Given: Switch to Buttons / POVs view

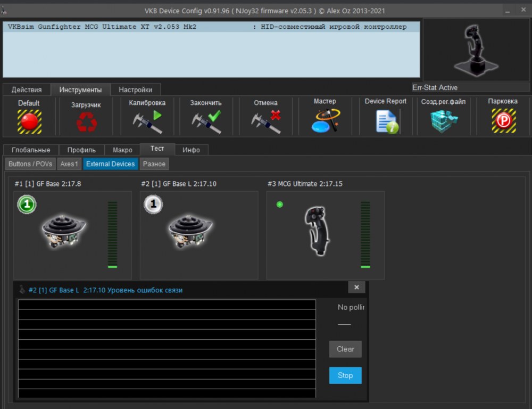Looking at the screenshot, I should 30,164.
